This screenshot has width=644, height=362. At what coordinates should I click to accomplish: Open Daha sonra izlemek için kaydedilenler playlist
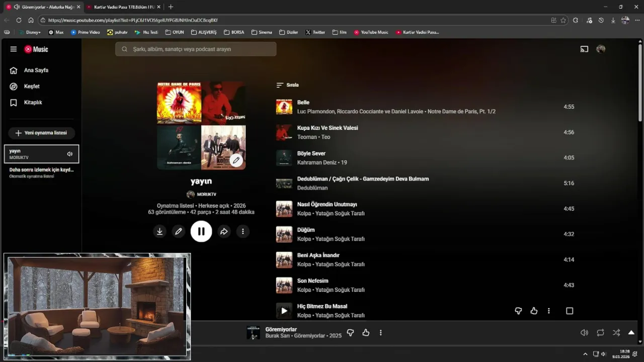pos(41,173)
